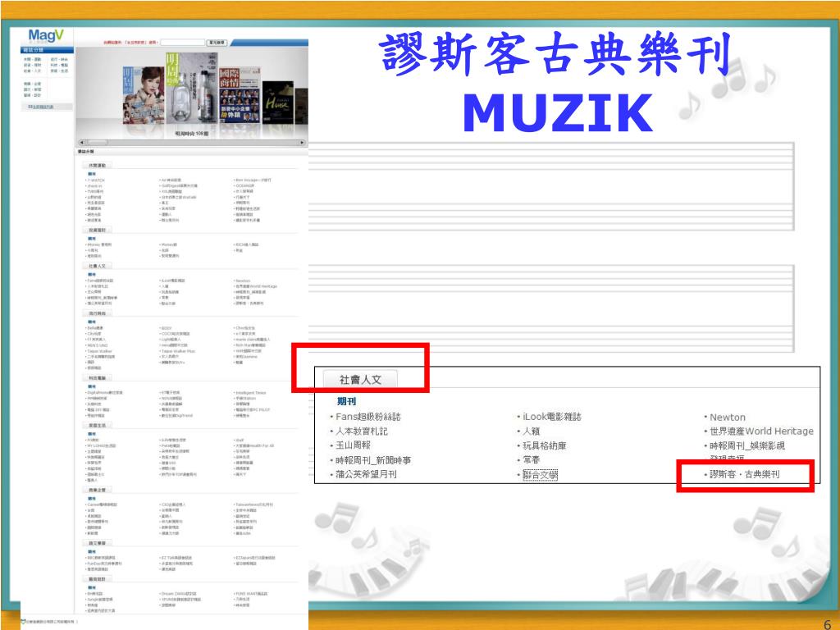The height and width of the screenshot is (630, 840).
Task: Open 常春 link
Action: (532, 459)
